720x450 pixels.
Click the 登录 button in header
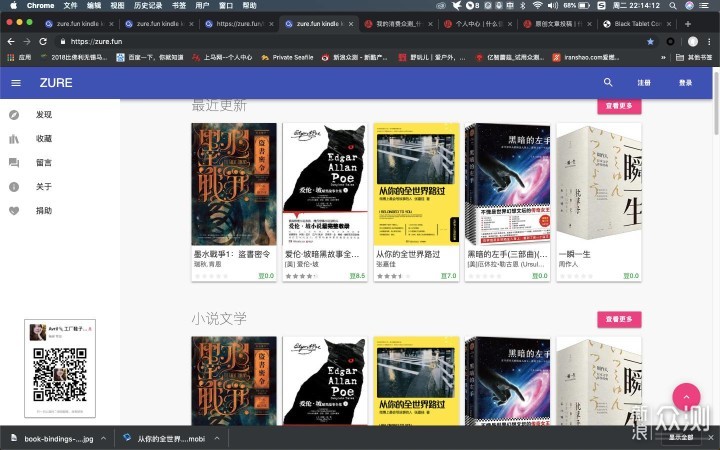point(685,83)
